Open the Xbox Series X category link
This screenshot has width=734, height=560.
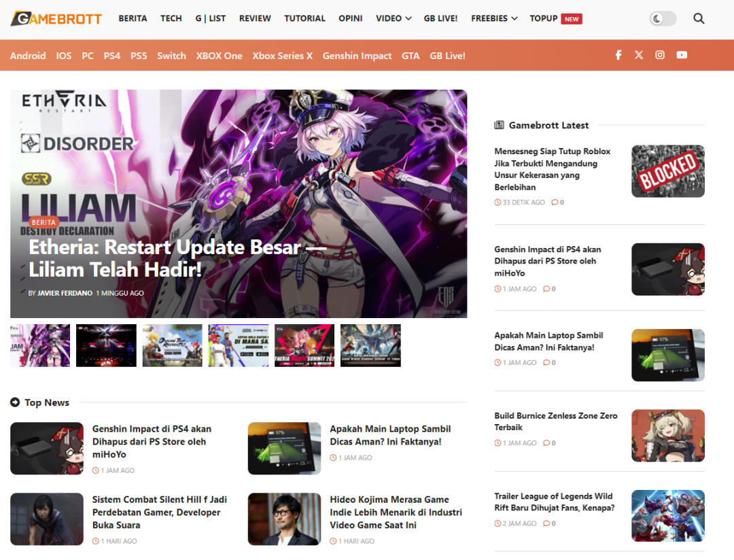pyautogui.click(x=282, y=56)
